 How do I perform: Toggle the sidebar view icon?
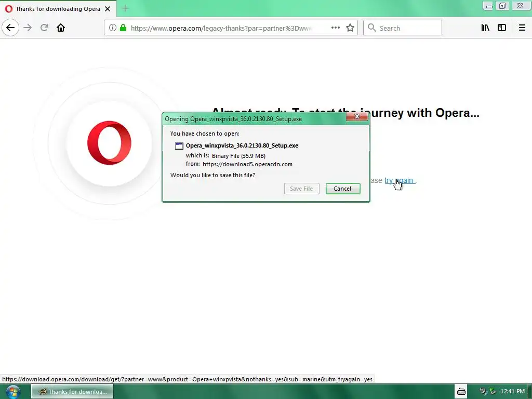(502, 28)
